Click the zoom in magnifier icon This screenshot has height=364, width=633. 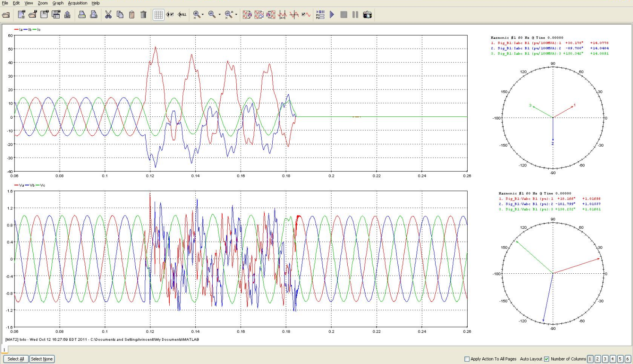(x=196, y=15)
